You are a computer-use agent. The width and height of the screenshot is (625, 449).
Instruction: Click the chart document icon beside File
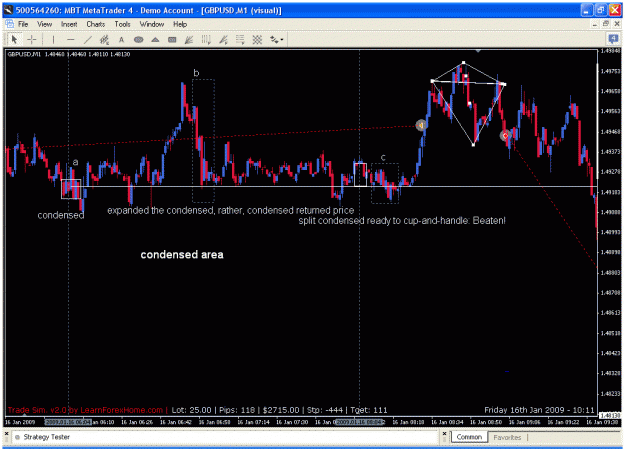pyautogui.click(x=10, y=24)
